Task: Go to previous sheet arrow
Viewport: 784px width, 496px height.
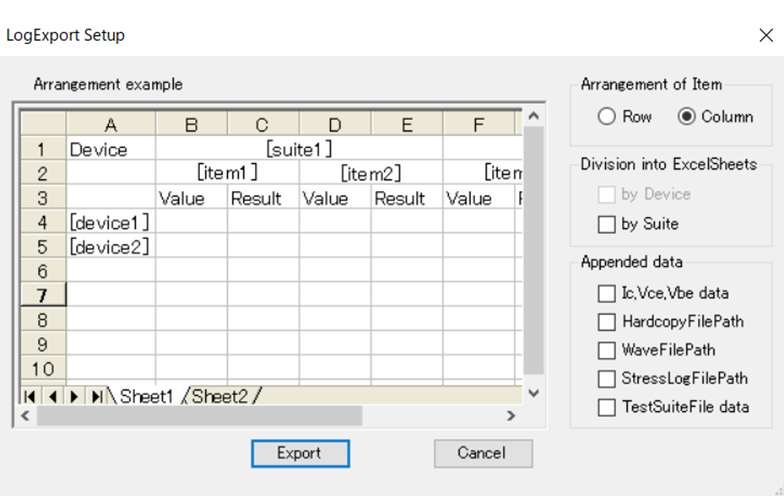Action: [52, 396]
